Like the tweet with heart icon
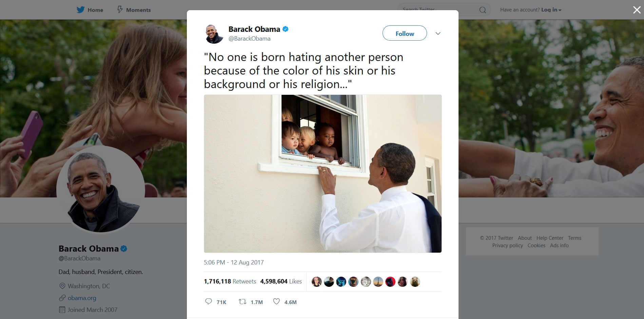The height and width of the screenshot is (319, 644). pyautogui.click(x=276, y=301)
